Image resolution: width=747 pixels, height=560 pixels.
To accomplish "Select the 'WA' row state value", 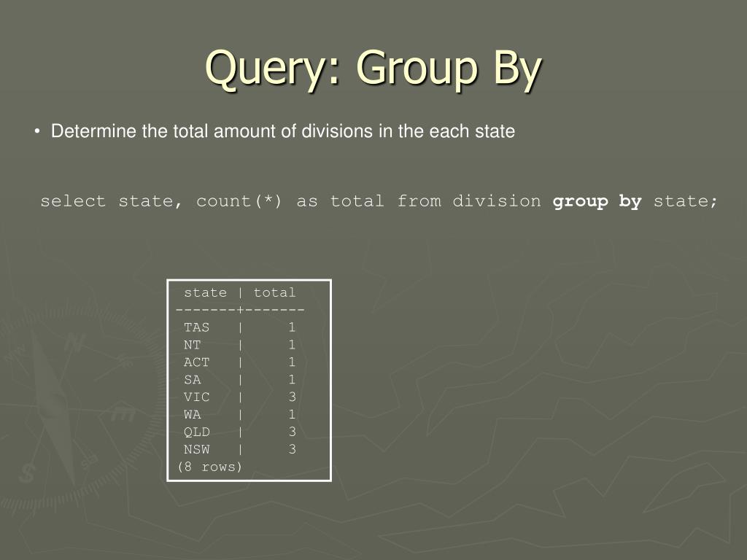I will click(193, 414).
